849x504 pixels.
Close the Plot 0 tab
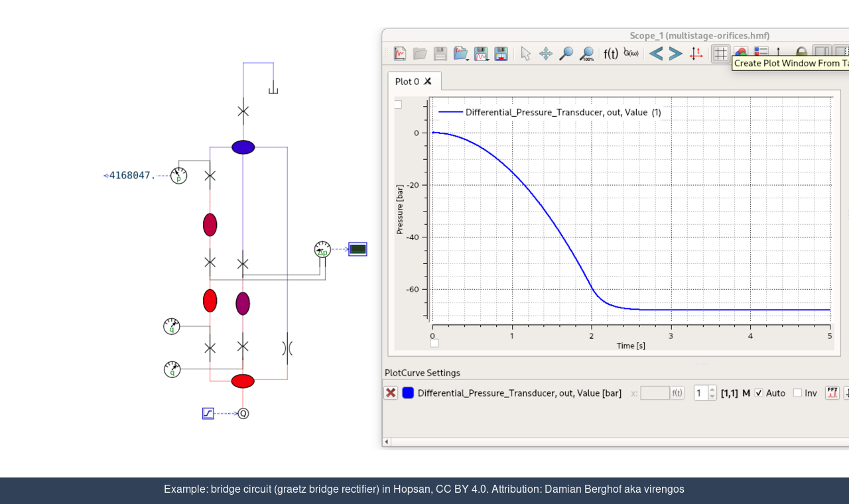(428, 82)
